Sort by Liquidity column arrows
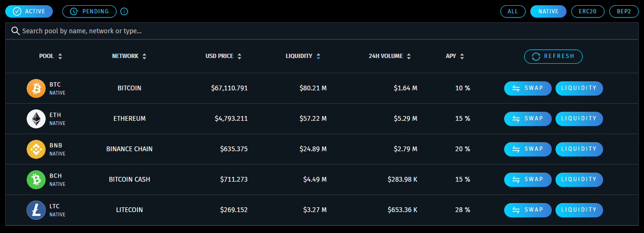This screenshot has width=644, height=233. tap(318, 56)
